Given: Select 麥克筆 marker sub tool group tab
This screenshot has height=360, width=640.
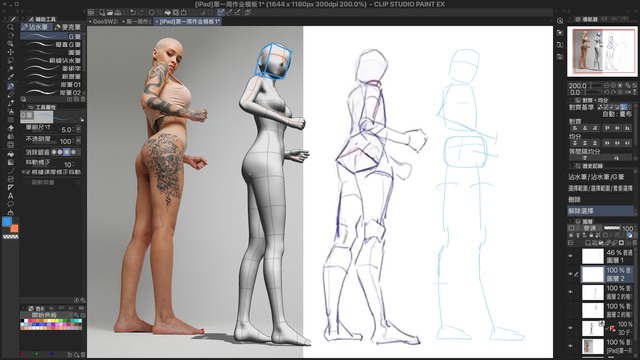Looking at the screenshot, I should click(68, 27).
